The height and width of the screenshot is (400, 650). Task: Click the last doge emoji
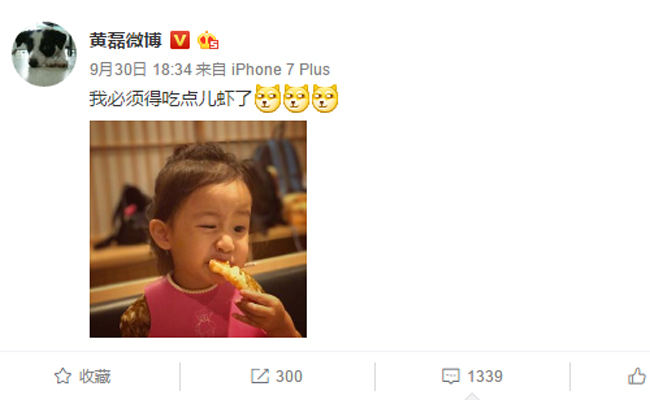tap(325, 99)
